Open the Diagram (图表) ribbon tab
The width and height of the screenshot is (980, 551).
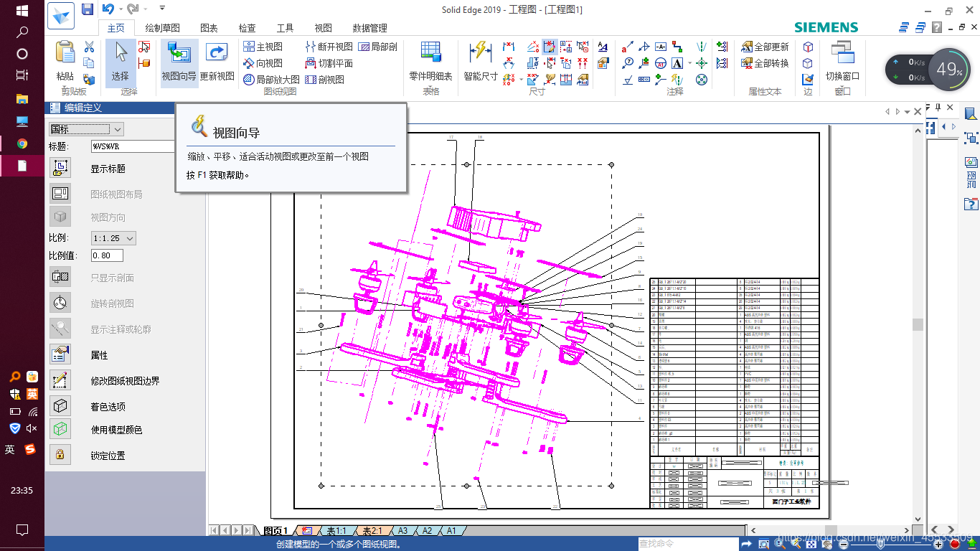pyautogui.click(x=209, y=28)
